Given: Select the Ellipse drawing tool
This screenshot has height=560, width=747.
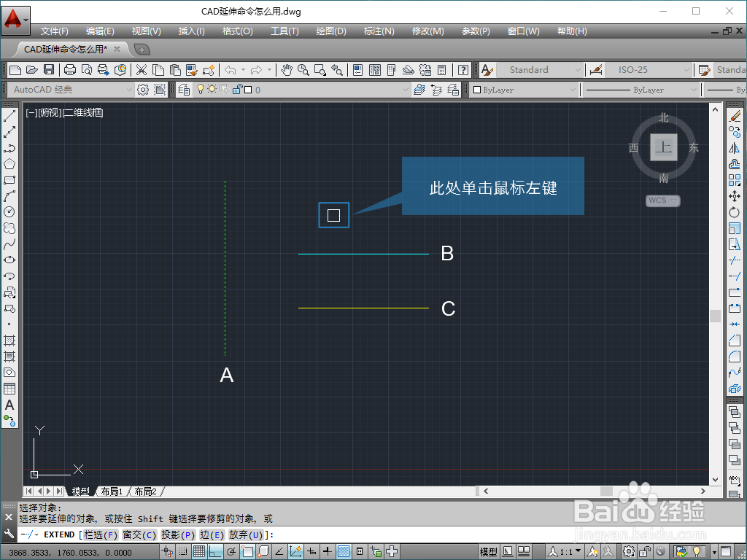Looking at the screenshot, I should coord(9,260).
